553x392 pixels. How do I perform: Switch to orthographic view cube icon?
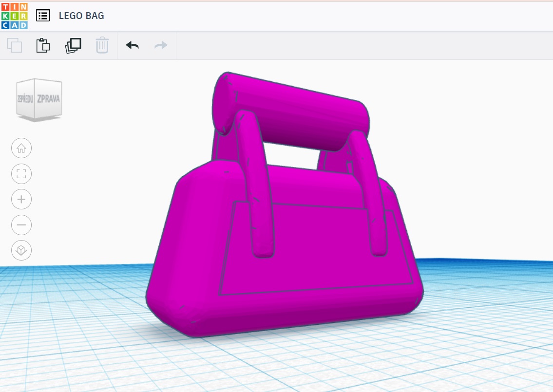click(x=21, y=250)
